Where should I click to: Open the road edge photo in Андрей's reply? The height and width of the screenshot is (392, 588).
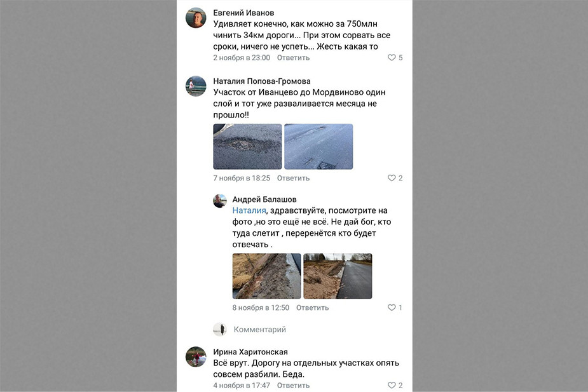[266, 276]
